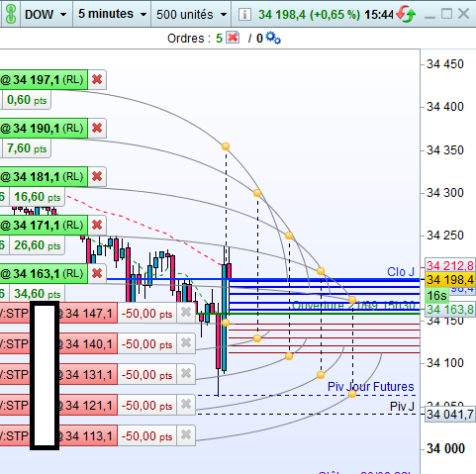Open the 500 unités dropdown
Viewport: 476px width, 474px height.
coord(191,14)
